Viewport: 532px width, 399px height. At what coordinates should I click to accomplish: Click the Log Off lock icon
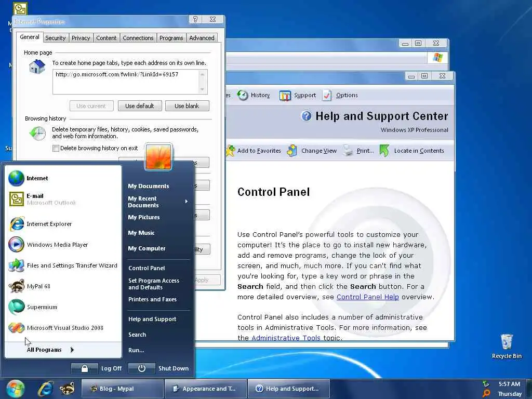click(85, 368)
